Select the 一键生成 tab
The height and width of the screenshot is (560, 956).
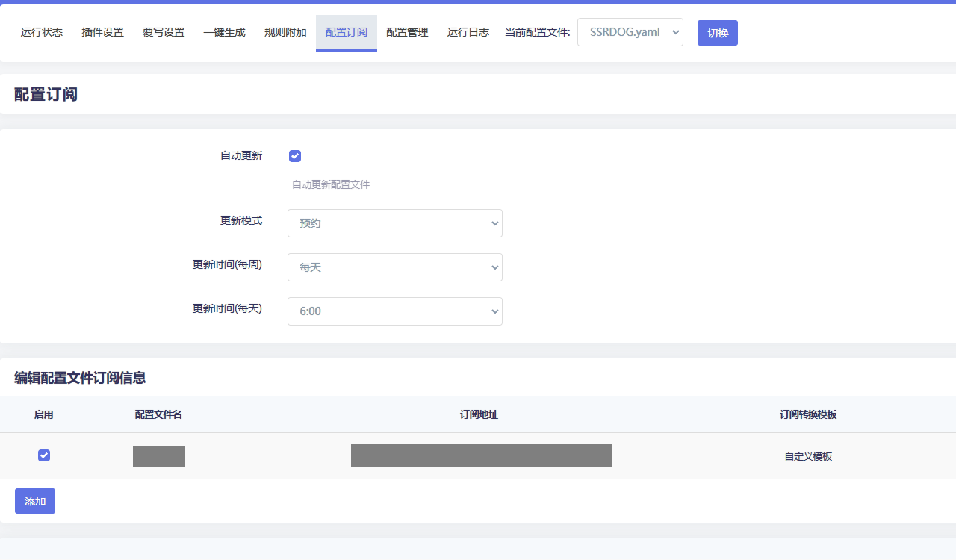(224, 33)
